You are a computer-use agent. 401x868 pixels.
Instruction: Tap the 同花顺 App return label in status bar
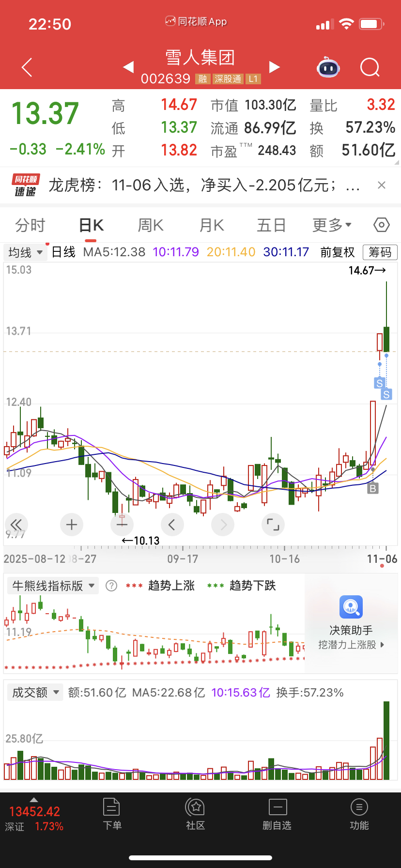[196, 21]
